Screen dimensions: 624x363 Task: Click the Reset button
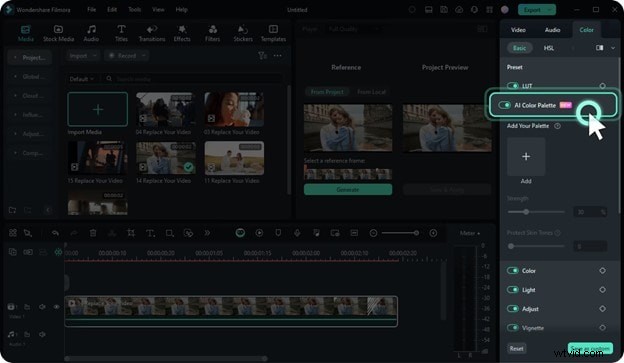(x=517, y=349)
